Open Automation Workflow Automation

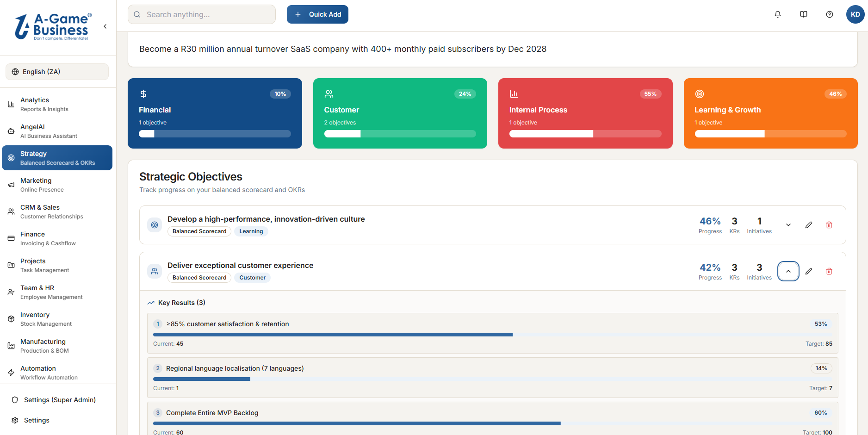tap(57, 373)
